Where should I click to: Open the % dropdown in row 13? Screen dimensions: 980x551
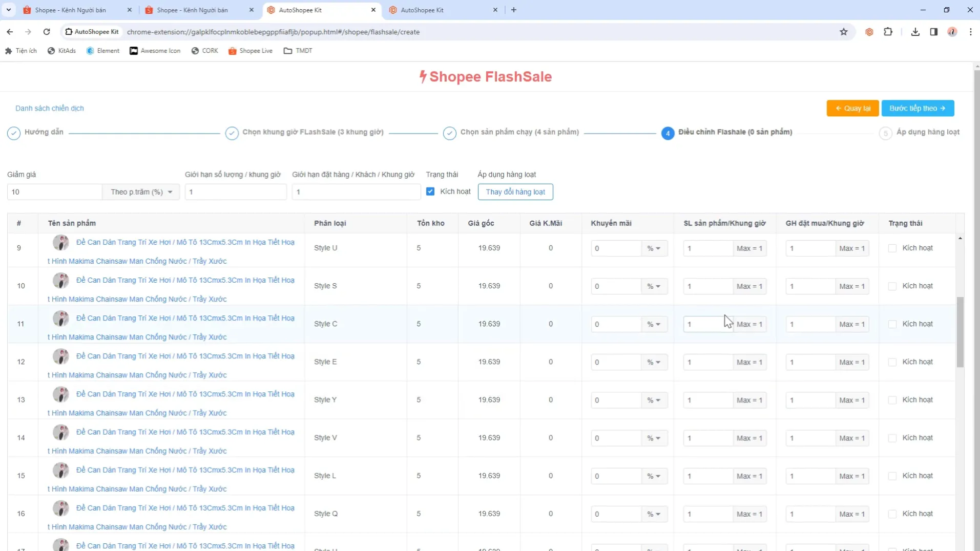pos(654,400)
